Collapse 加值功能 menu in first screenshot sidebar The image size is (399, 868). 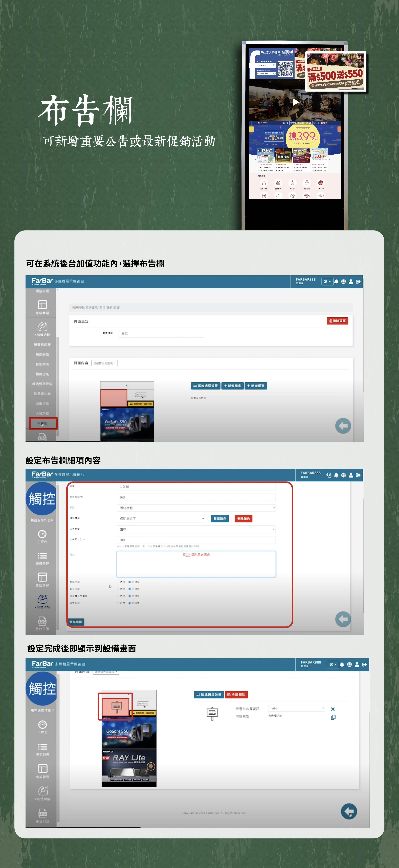click(42, 335)
